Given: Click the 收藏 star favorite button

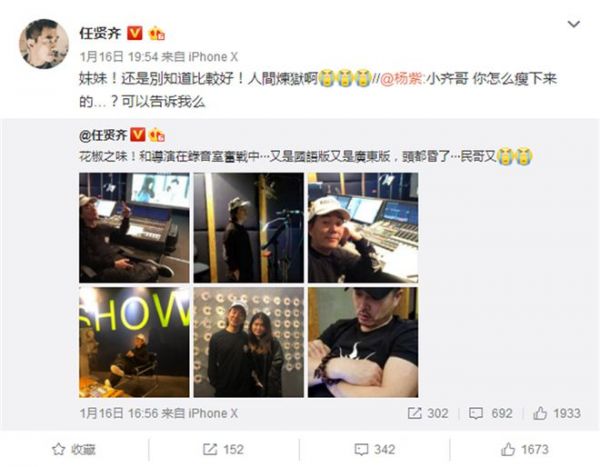Looking at the screenshot, I should click(x=74, y=449).
